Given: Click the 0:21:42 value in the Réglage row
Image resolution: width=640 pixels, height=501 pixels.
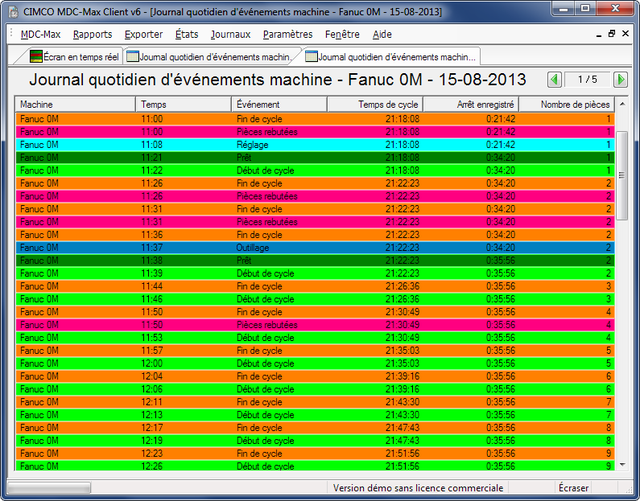Looking at the screenshot, I should [500, 145].
